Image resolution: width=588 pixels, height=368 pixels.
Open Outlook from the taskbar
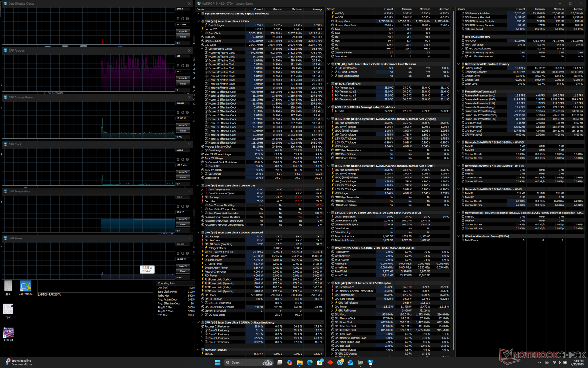click(x=350, y=362)
